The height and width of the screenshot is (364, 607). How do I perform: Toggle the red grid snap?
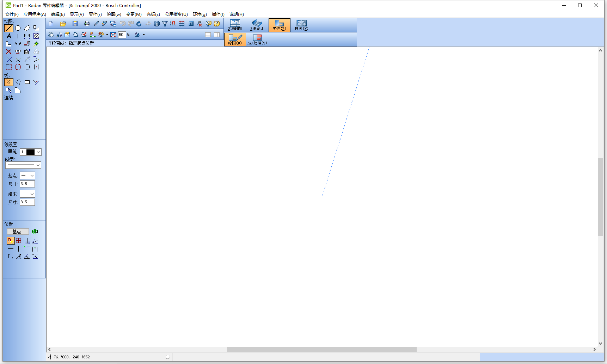pos(19,241)
